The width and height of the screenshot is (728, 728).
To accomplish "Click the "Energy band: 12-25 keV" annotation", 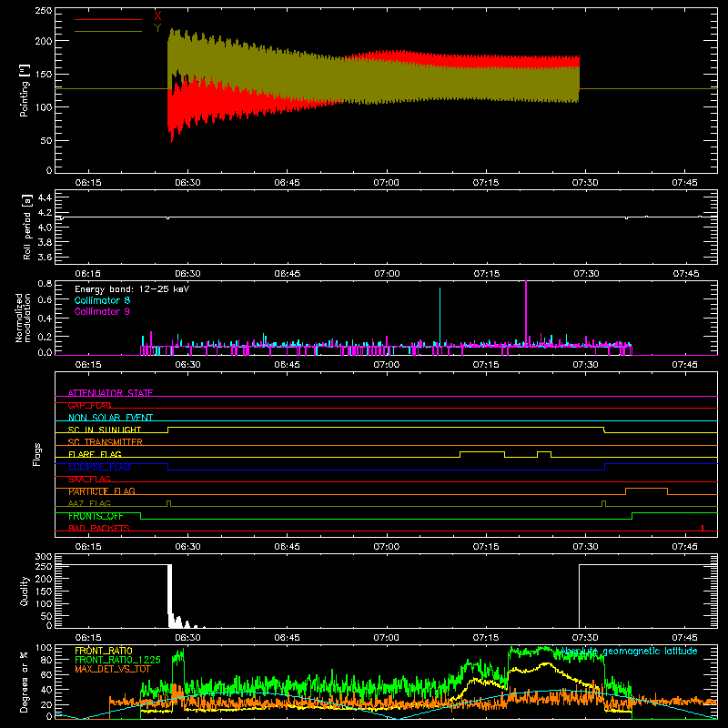I will (x=132, y=289).
